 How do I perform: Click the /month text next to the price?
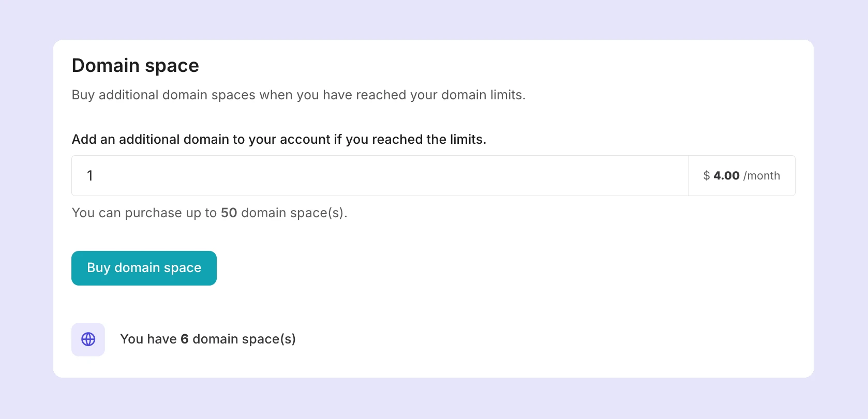pos(762,176)
